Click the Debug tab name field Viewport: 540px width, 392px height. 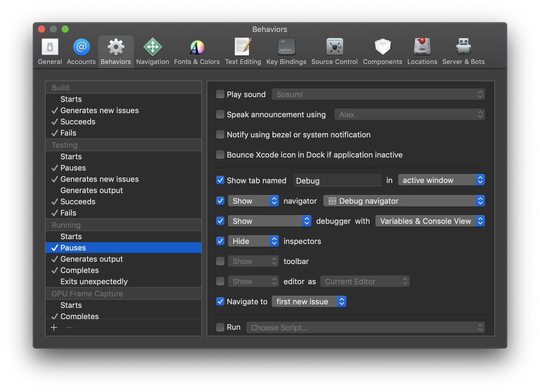[337, 181]
